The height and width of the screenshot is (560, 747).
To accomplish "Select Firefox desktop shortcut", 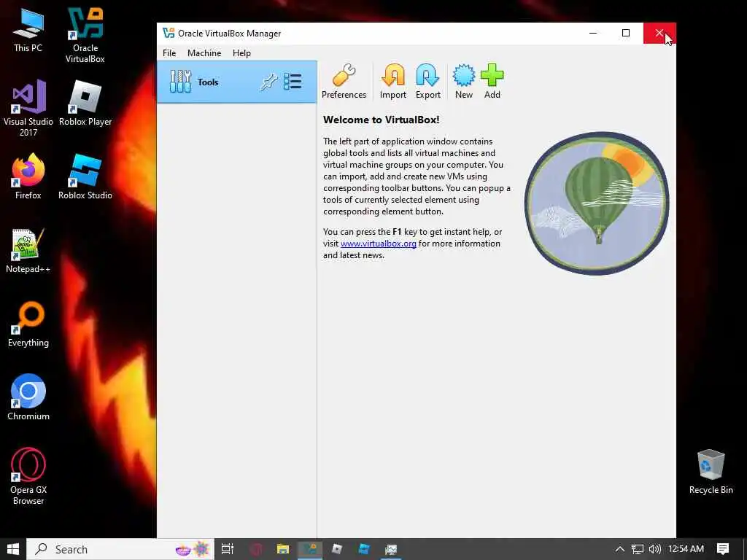I will pyautogui.click(x=28, y=176).
